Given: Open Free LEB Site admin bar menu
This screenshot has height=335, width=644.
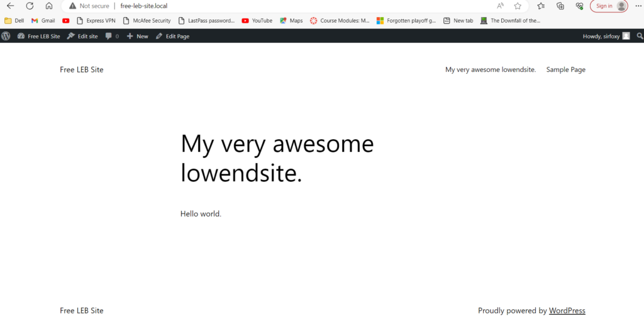Looking at the screenshot, I should click(39, 37).
